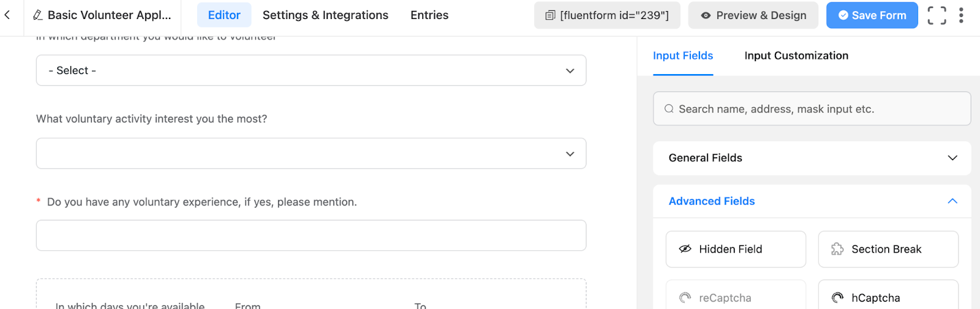Add the Hidden Field element
Image resolution: width=980 pixels, height=309 pixels.
tap(736, 249)
